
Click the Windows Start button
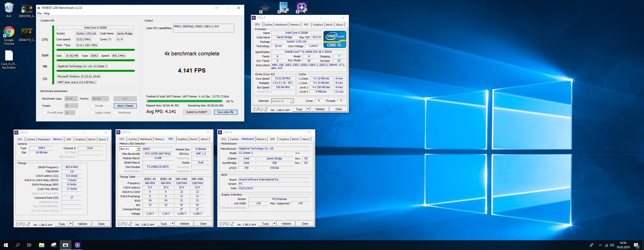[6, 245]
